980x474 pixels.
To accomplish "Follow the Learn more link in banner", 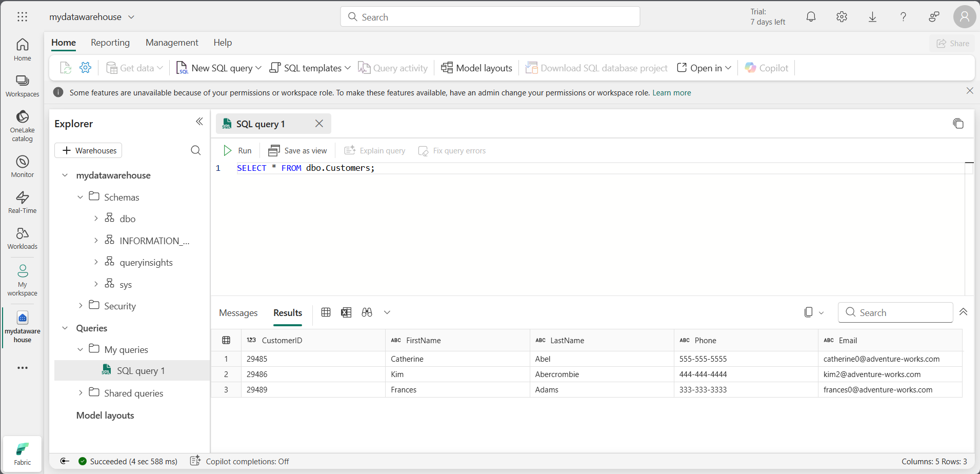I will click(x=672, y=93).
